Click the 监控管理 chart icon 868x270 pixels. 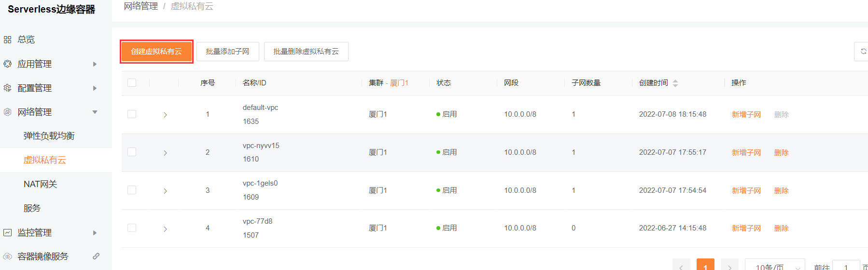click(8, 232)
